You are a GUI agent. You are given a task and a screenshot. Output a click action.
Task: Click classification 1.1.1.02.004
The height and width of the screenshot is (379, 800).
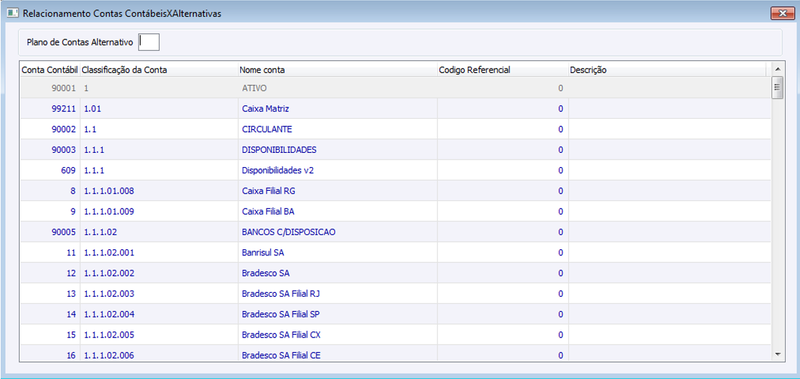pos(109,314)
